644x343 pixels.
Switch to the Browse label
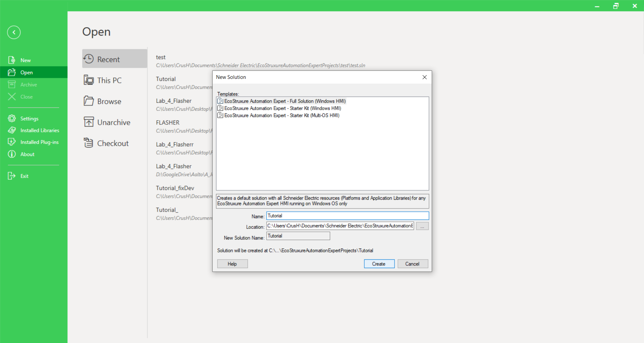[x=109, y=101]
